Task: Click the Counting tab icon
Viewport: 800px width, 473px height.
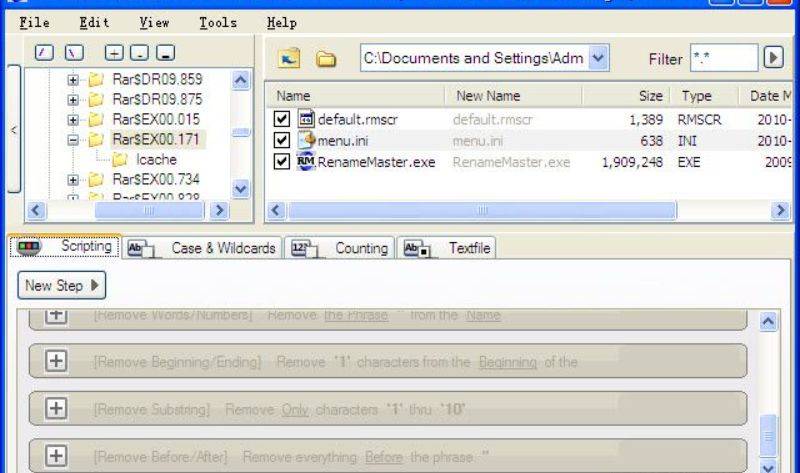Action: tap(304, 249)
